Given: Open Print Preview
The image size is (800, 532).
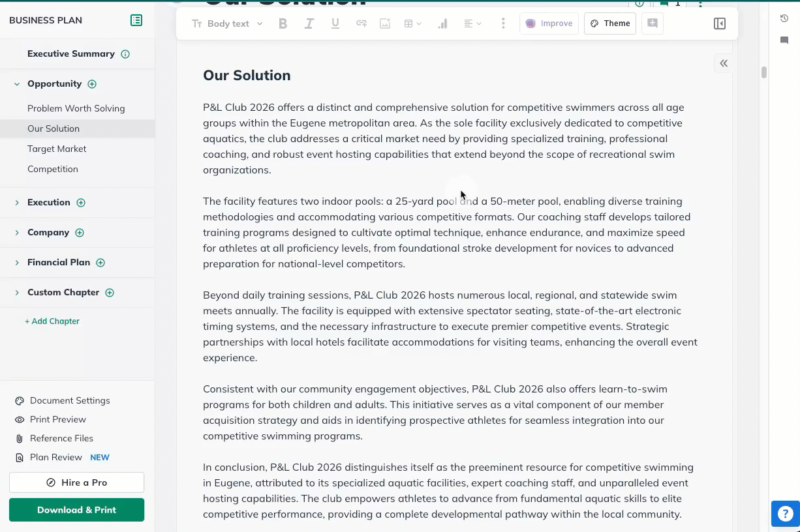Looking at the screenshot, I should 58,419.
